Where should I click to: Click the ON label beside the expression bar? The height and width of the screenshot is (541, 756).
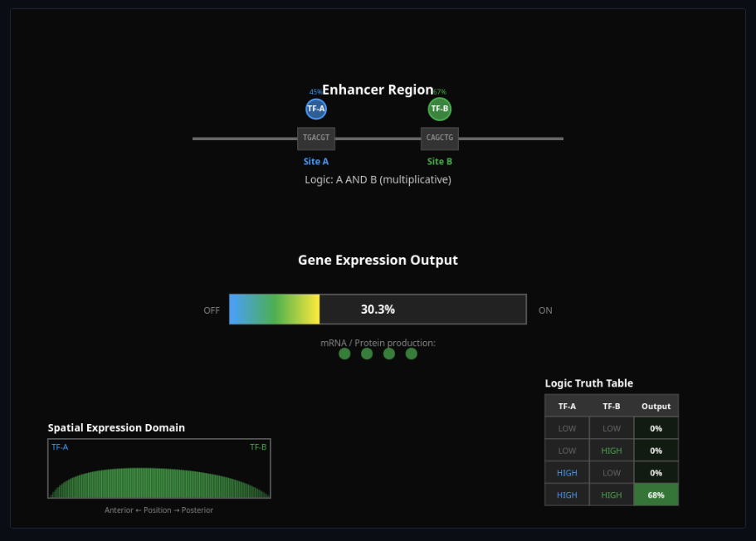coord(545,310)
